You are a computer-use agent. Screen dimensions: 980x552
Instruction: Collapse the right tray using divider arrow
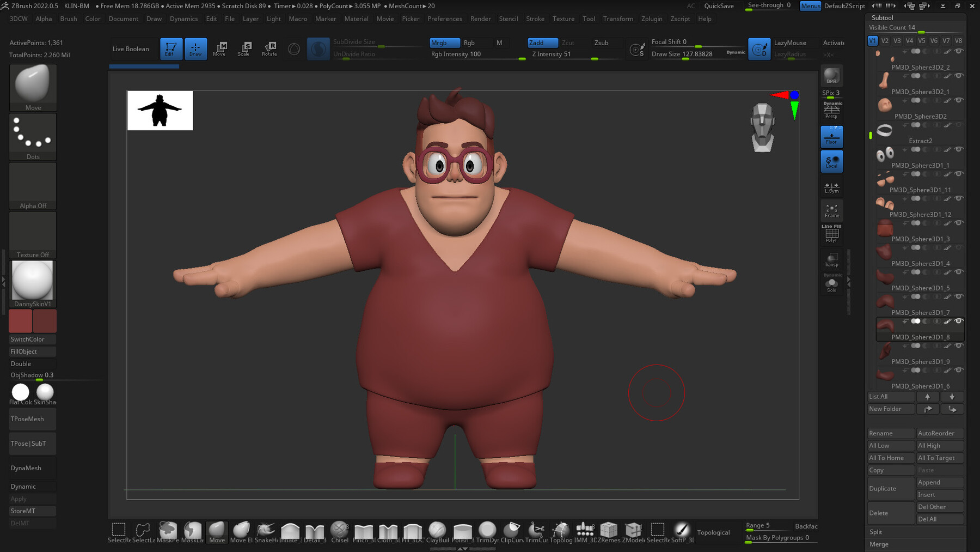pyautogui.click(x=848, y=281)
